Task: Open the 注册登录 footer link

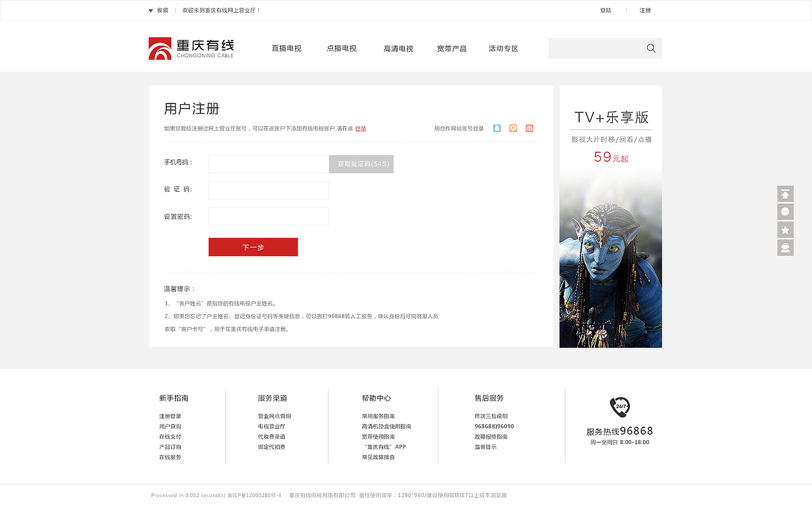Action: (x=170, y=416)
